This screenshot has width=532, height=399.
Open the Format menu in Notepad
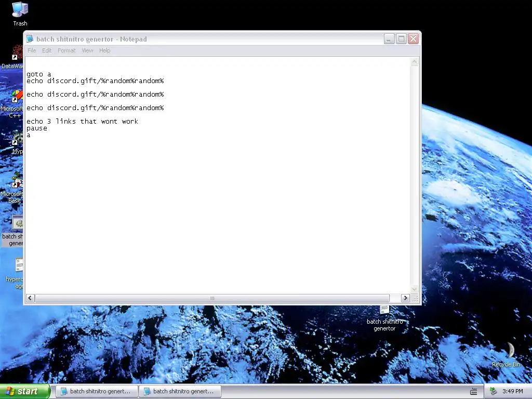point(66,50)
